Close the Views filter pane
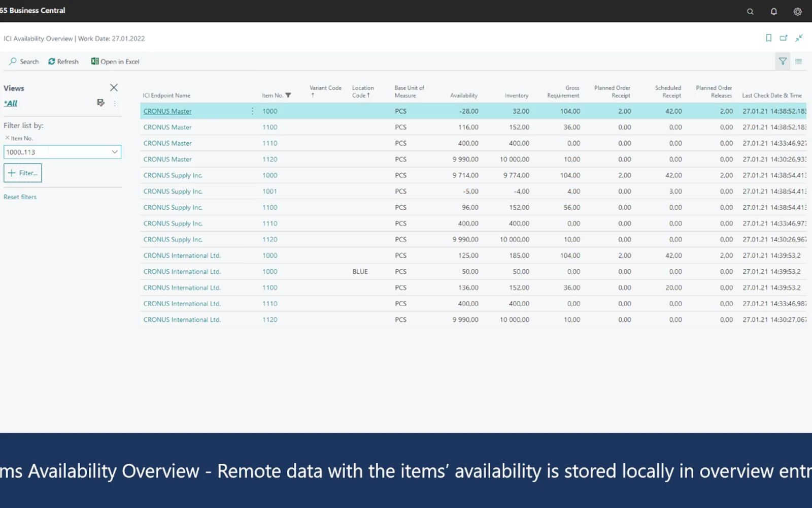Image resolution: width=812 pixels, height=508 pixels. click(114, 87)
